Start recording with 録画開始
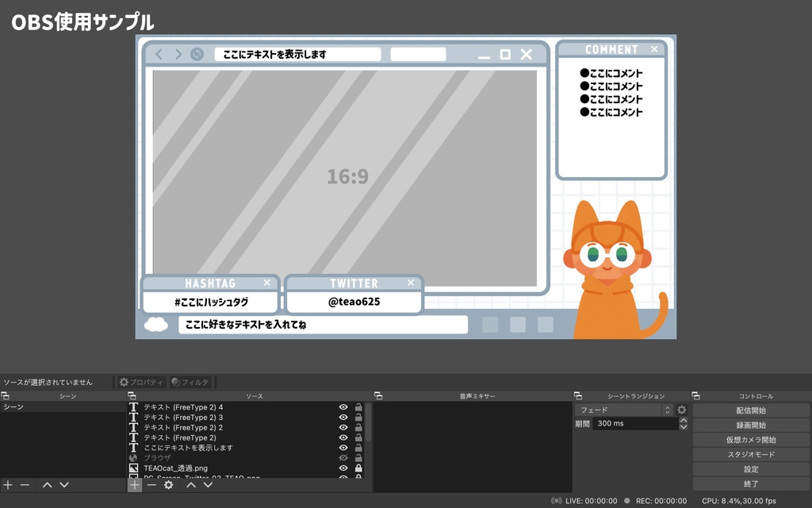 [751, 425]
